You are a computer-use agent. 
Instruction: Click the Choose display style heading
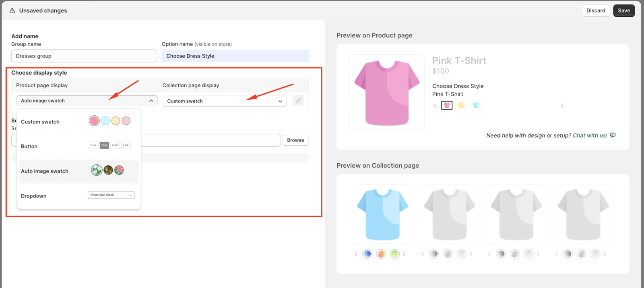point(39,73)
